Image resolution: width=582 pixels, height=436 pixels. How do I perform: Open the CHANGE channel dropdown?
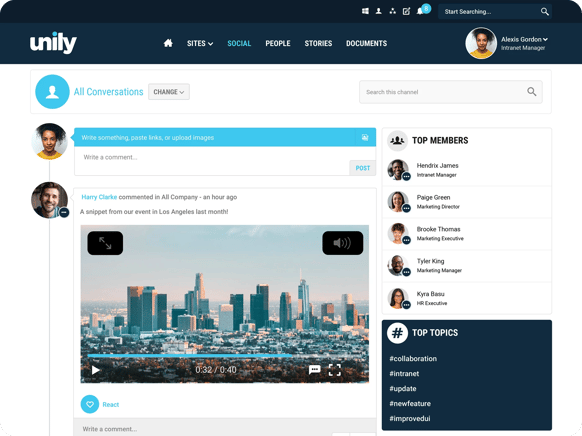point(169,92)
